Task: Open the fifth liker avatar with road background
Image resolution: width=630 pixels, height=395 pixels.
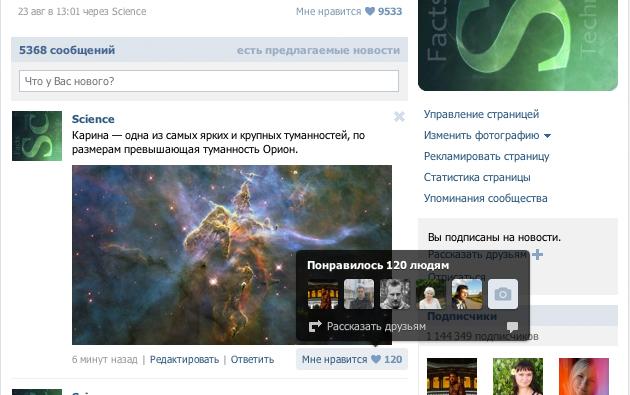Action: click(467, 294)
